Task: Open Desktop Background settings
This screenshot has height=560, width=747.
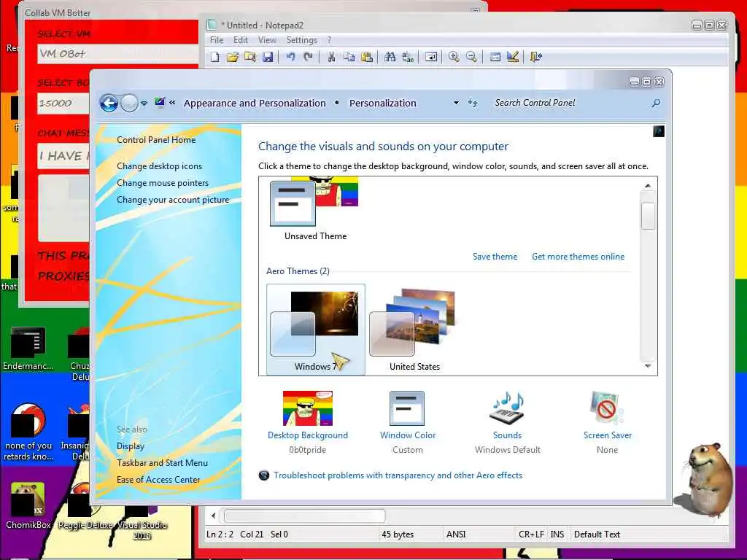Action: pyautogui.click(x=308, y=422)
